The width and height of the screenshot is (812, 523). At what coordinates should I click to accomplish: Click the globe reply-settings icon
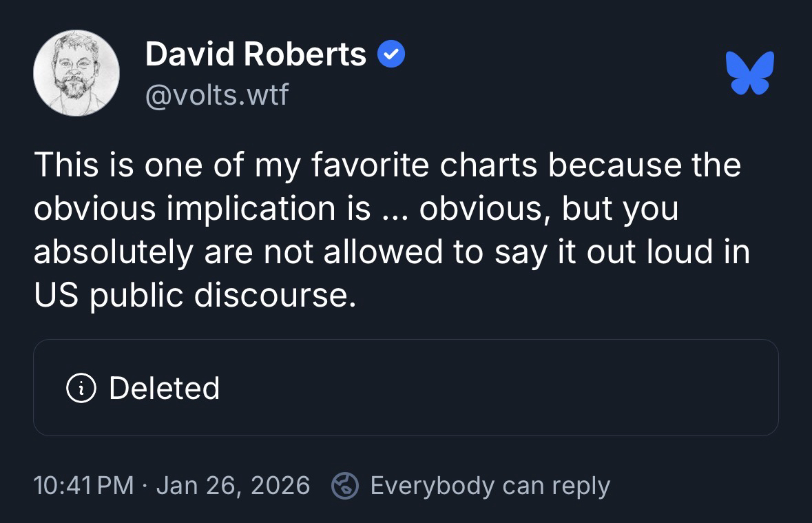pyautogui.click(x=344, y=486)
